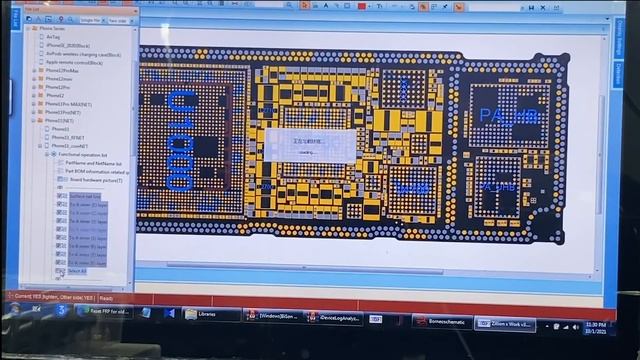Switch to the Two side tab
Viewport: 640px width, 360px height.
click(118, 21)
